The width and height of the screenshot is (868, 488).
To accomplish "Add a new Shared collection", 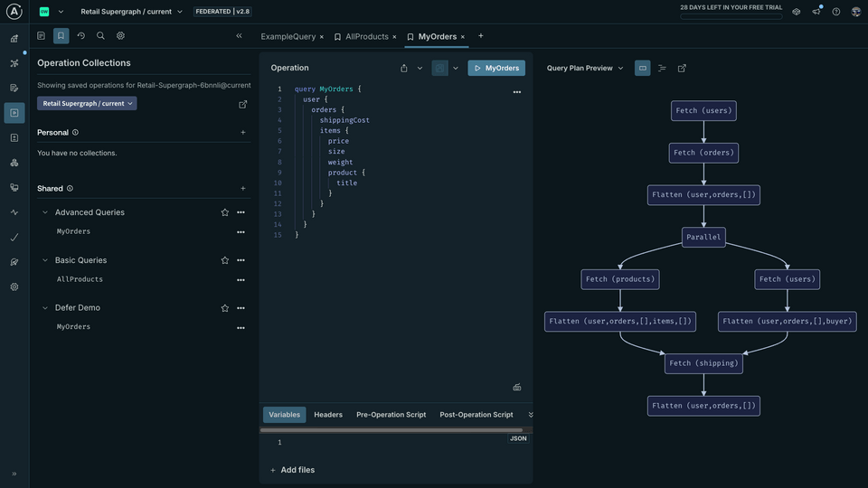I will pyautogui.click(x=243, y=188).
